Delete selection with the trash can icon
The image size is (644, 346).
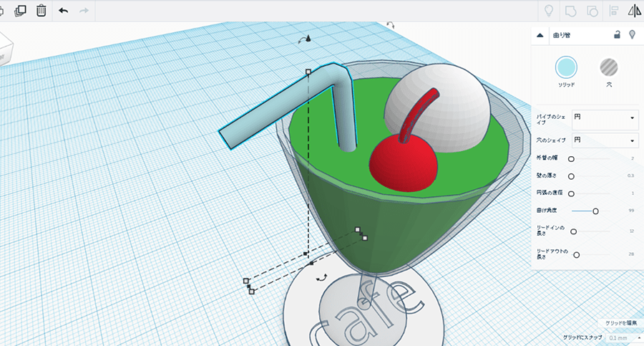click(42, 11)
